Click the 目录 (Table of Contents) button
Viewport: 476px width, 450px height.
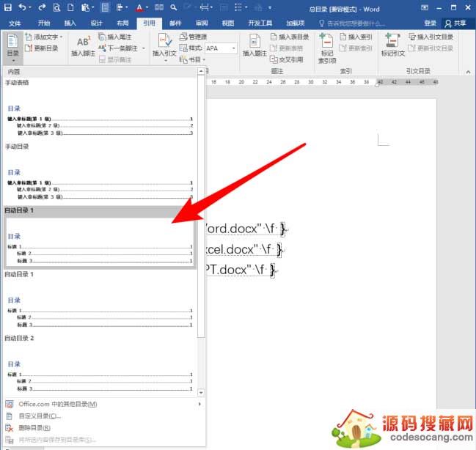(12, 48)
